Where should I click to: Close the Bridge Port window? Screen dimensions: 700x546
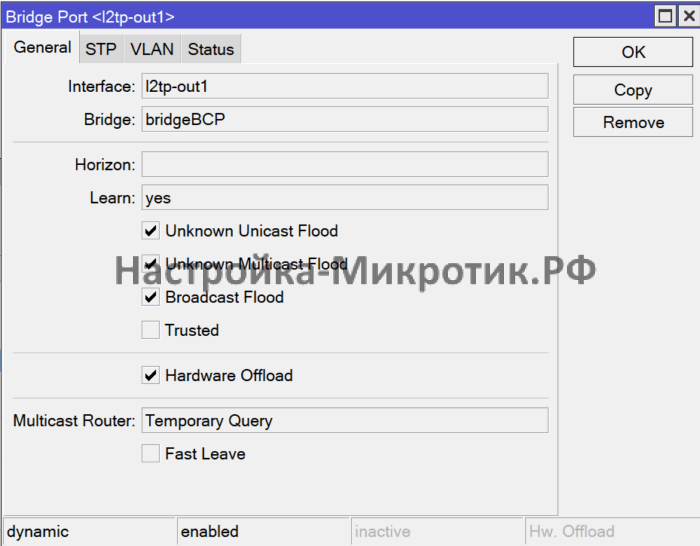689,17
